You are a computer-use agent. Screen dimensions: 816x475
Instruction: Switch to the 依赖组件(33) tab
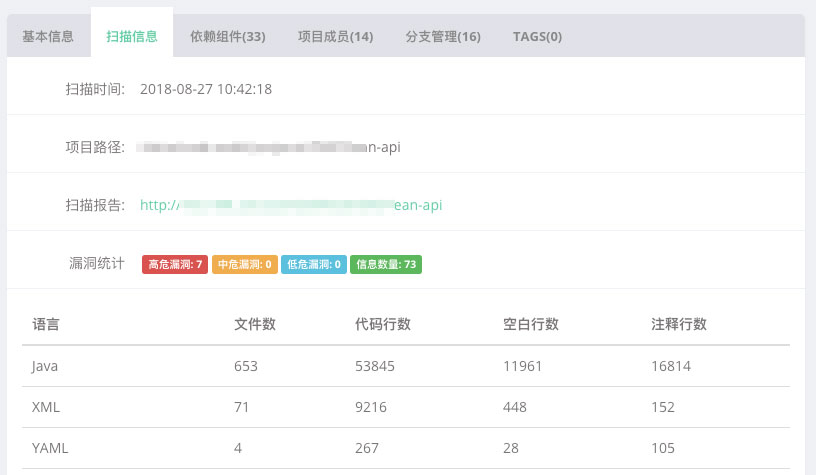point(227,36)
